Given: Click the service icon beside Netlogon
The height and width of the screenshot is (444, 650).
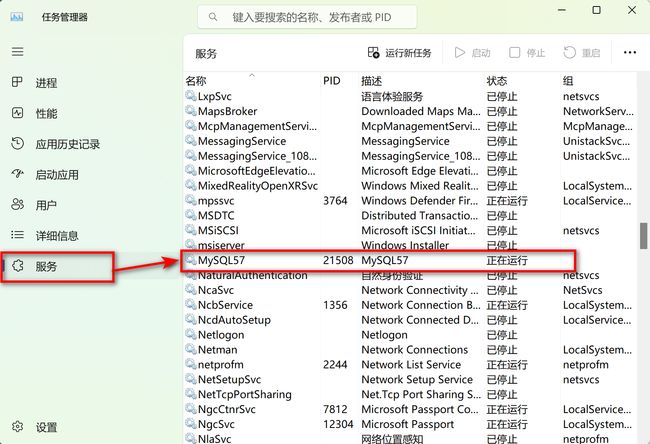Looking at the screenshot, I should coord(191,334).
